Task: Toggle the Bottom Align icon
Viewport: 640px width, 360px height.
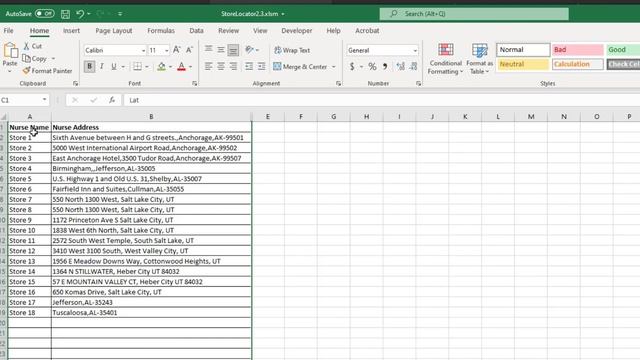Action: pyautogui.click(x=233, y=50)
